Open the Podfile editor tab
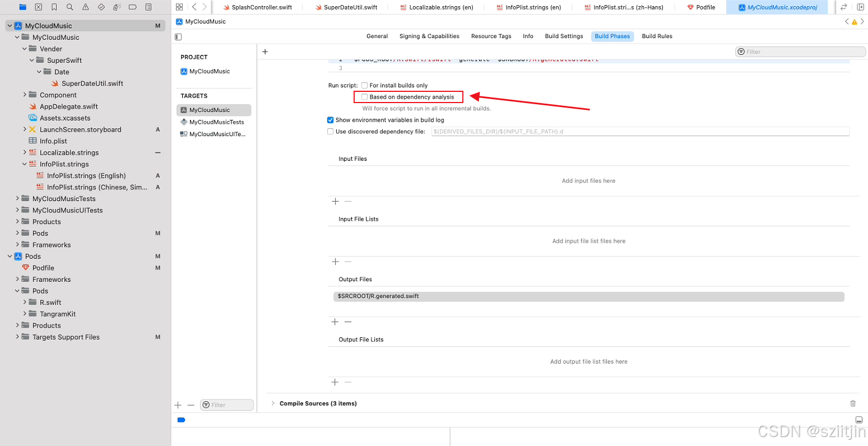The image size is (868, 446). (x=701, y=7)
